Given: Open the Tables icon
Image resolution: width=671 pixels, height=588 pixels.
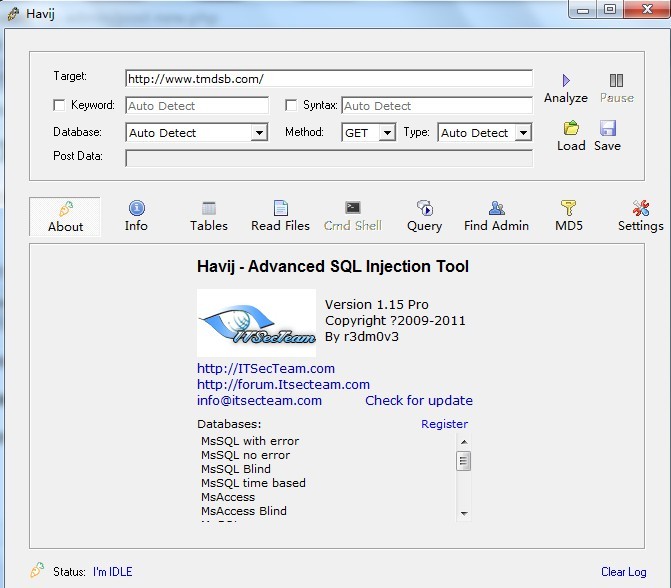Looking at the screenshot, I should (209, 208).
